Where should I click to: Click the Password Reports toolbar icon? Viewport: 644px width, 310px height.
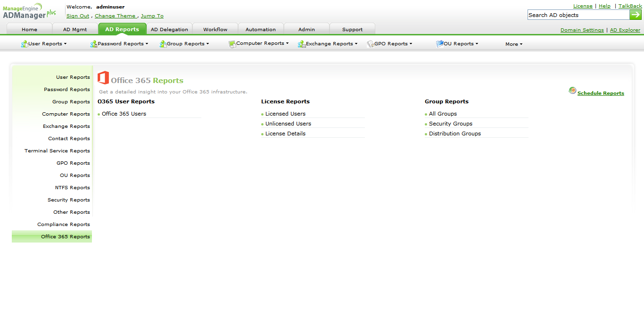coord(93,44)
